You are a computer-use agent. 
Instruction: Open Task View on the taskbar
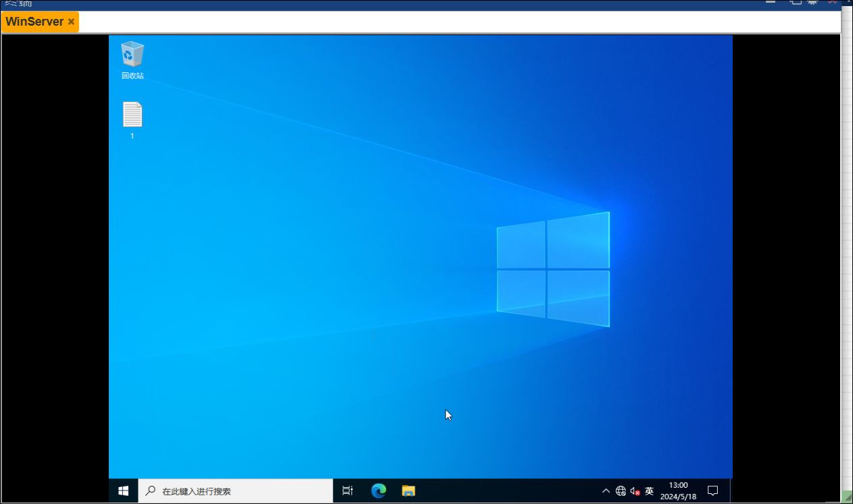(347, 491)
